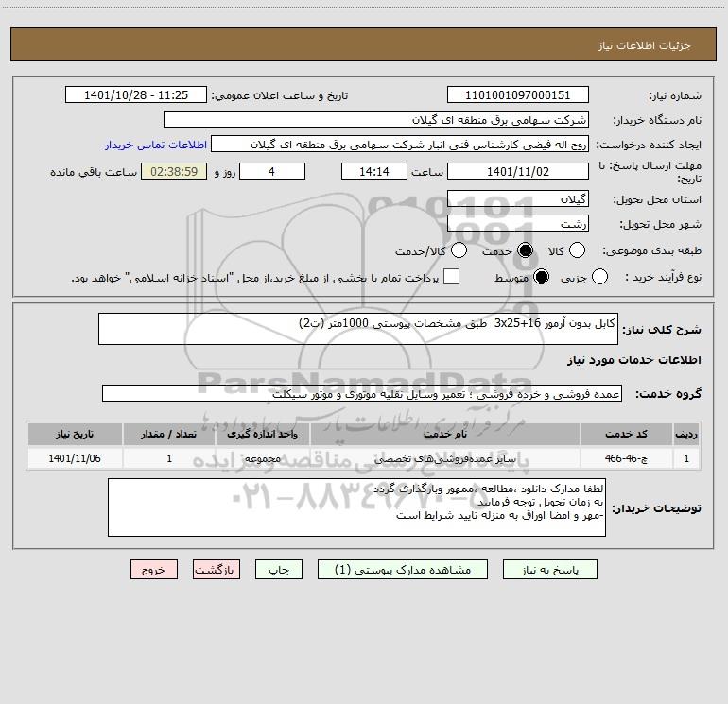Click the کد خدمت column header

pos(626,434)
